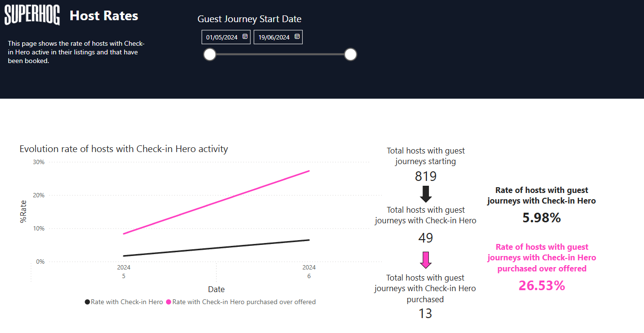Click the 13 hosts purchased value
The width and height of the screenshot is (644, 333).
pos(425,314)
